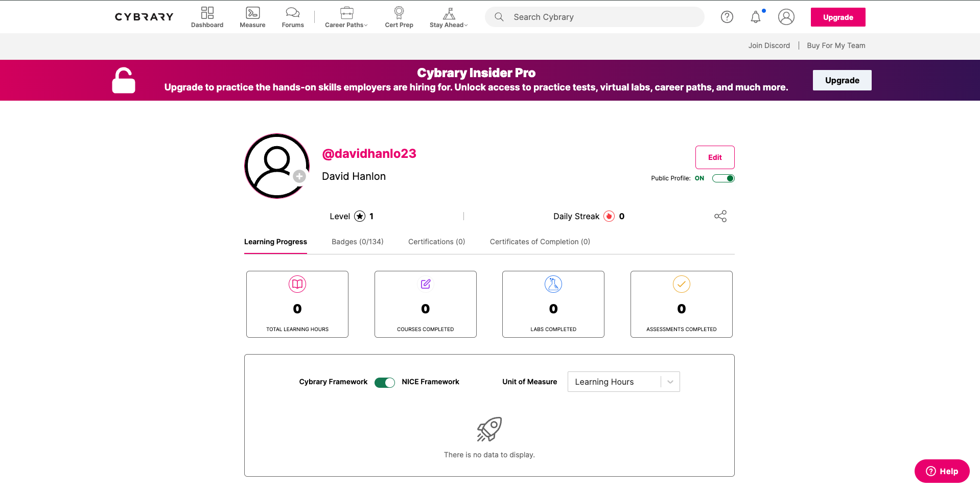Click the search magnifier icon
The height and width of the screenshot is (490, 980).
(x=499, y=17)
